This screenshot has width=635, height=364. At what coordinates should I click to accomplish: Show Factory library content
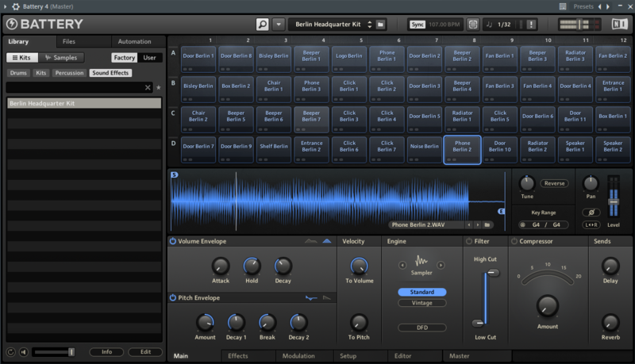click(125, 57)
